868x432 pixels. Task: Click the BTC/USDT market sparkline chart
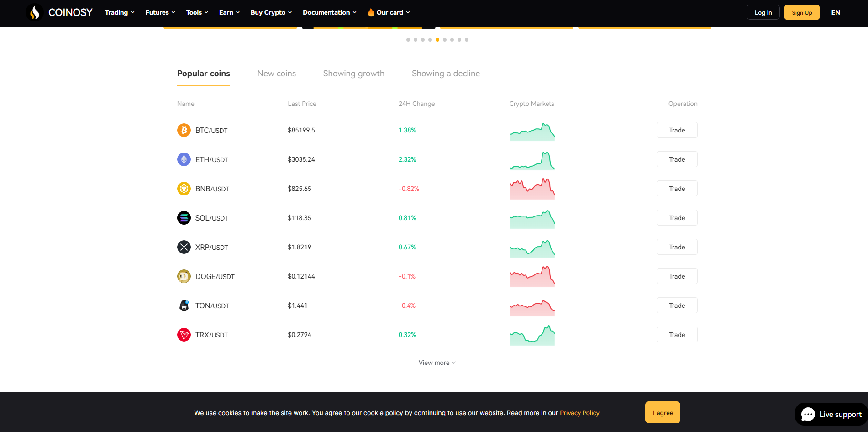(532, 132)
